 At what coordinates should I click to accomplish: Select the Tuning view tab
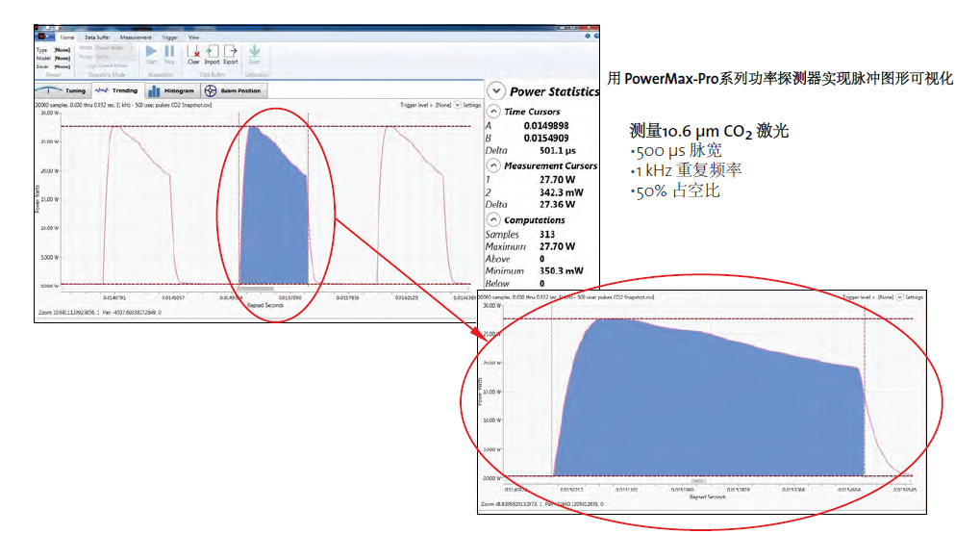[x=63, y=90]
